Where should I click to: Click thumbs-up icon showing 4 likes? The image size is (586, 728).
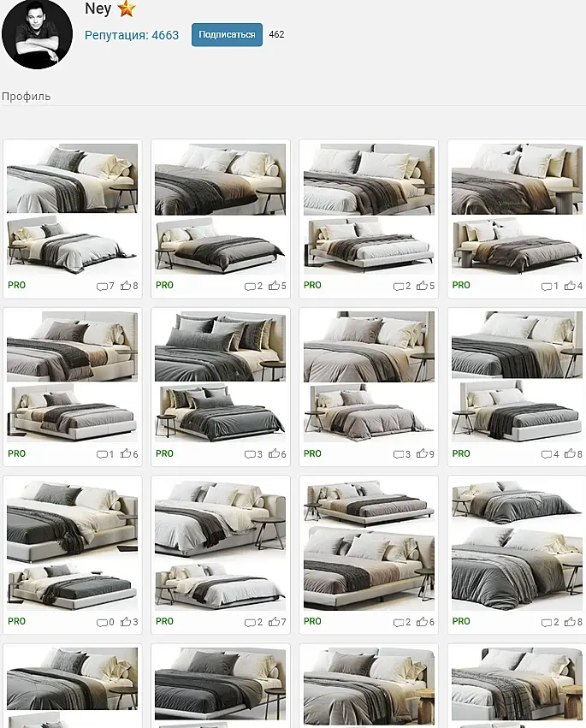tap(570, 286)
